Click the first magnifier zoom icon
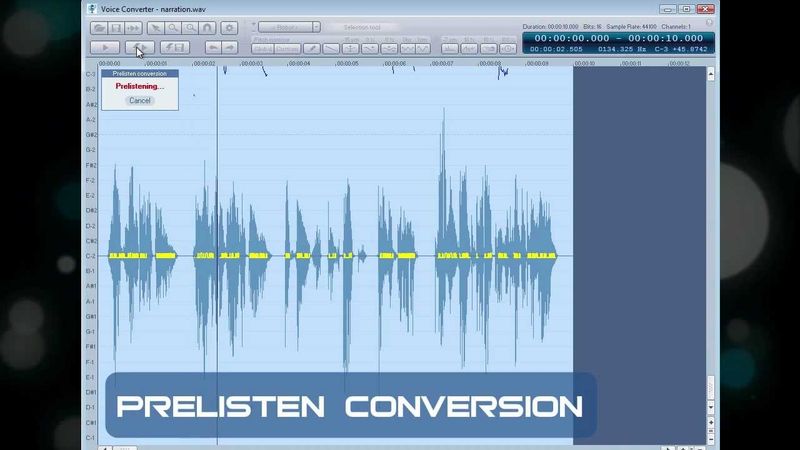 click(173, 28)
